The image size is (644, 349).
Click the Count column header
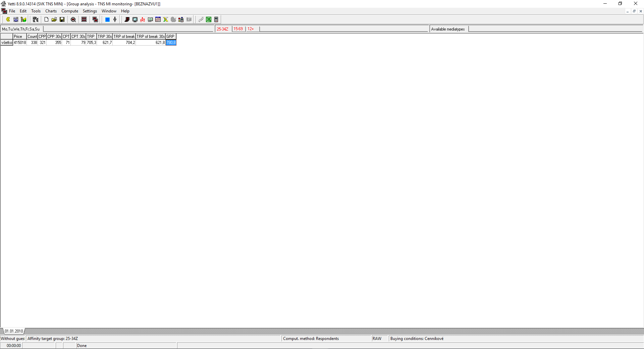pos(32,37)
